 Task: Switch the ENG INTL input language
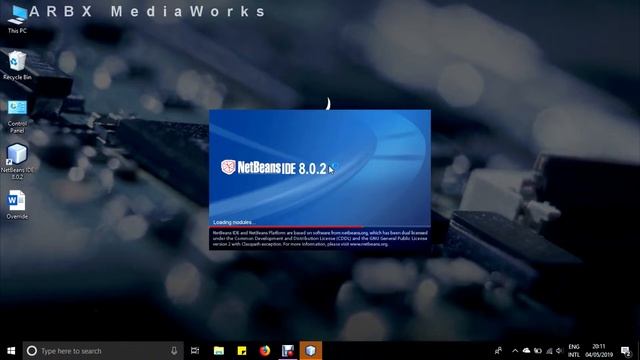click(573, 351)
